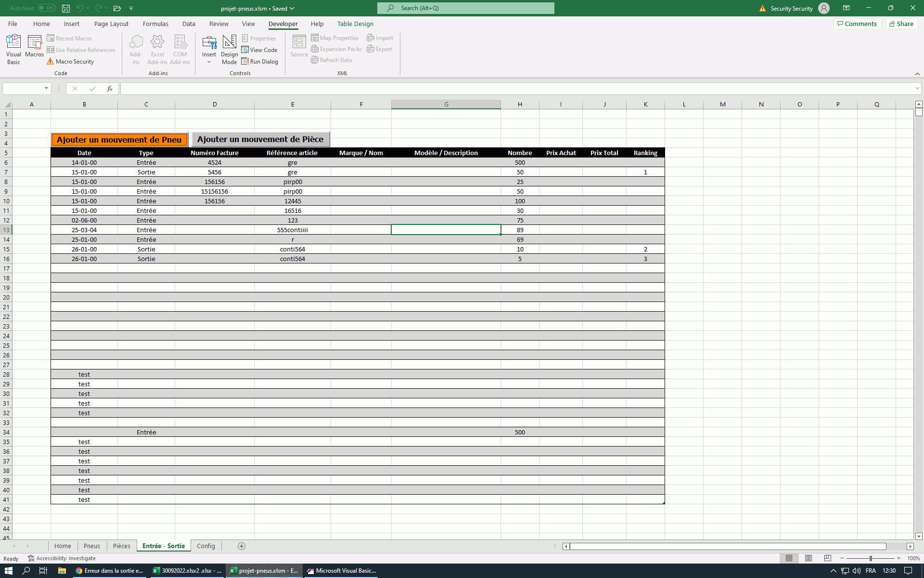Click Ajouter un mouvement de Pneu button
This screenshot has width=924, height=578.
pos(119,140)
